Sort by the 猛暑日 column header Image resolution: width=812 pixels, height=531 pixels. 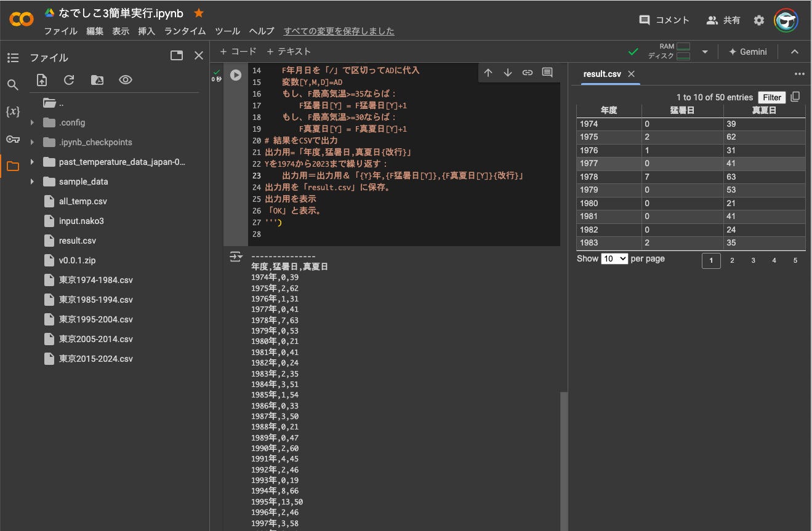[682, 111]
